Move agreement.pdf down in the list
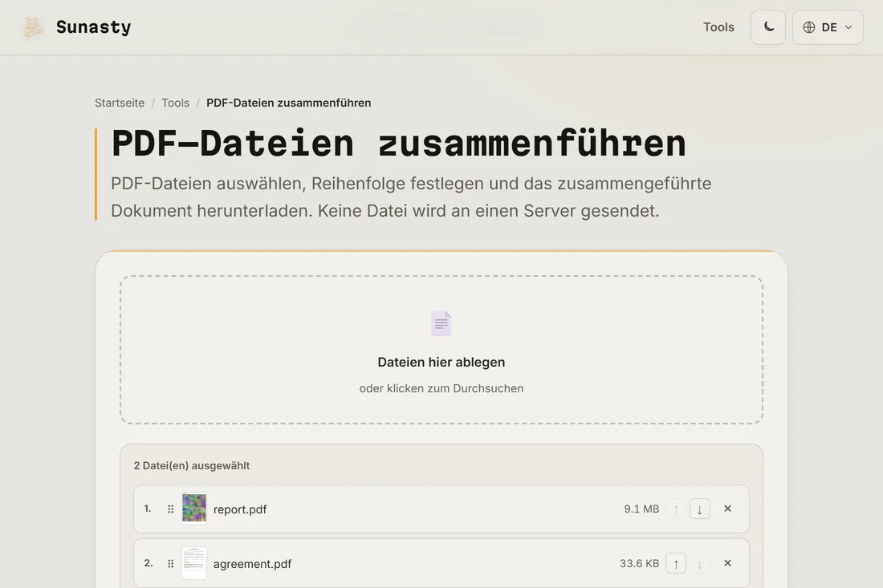Viewport: 883px width, 588px height. (699, 563)
